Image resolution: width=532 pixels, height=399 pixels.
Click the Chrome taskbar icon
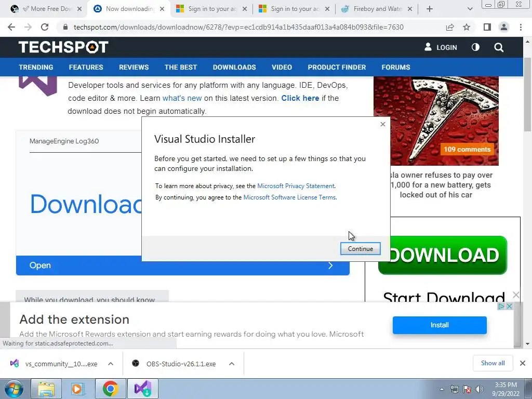point(110,389)
